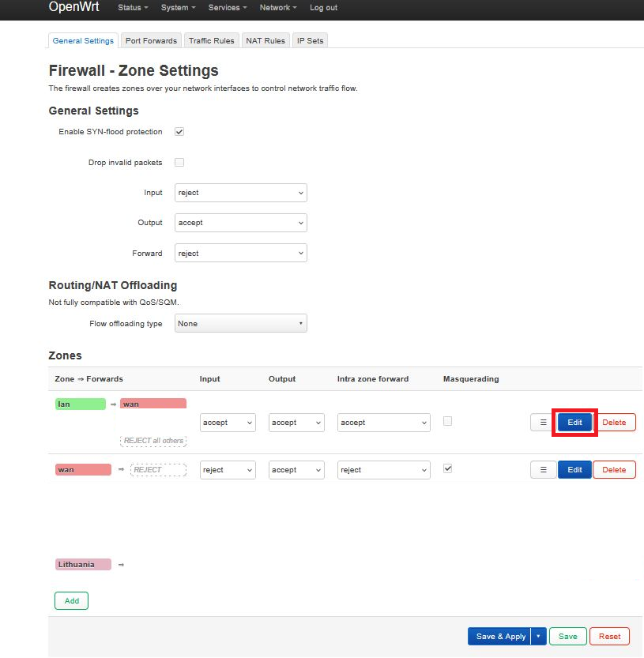Open lan zone Input dropdown
This screenshot has height=658, width=644.
pyautogui.click(x=228, y=423)
